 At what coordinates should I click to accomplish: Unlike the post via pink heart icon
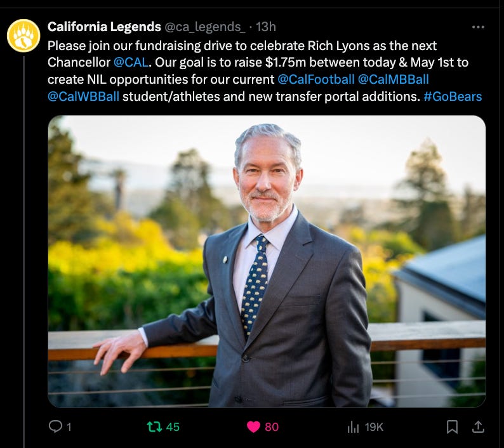[253, 427]
